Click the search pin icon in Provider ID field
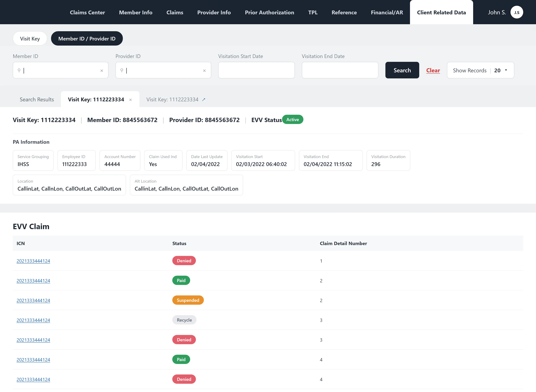 tap(122, 70)
